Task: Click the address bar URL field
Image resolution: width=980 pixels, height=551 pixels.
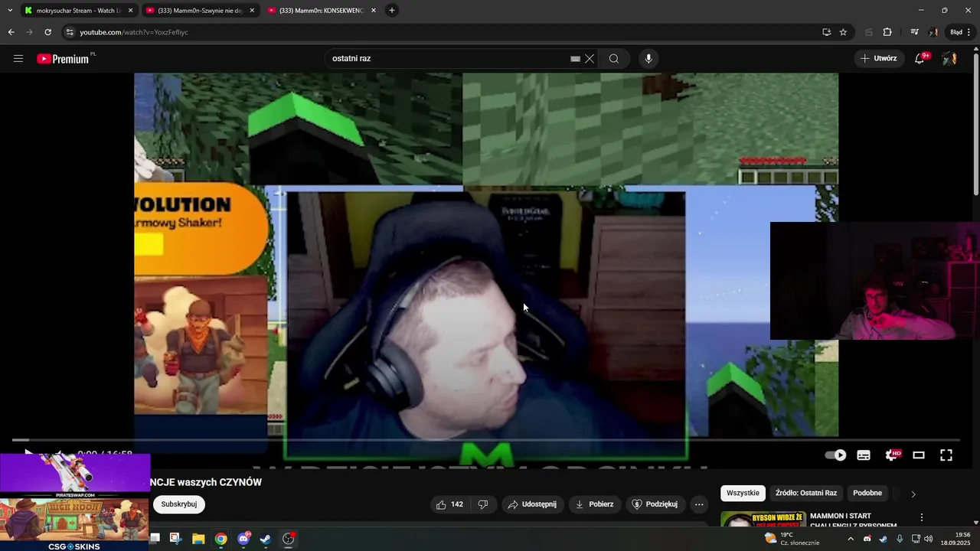Action: (440, 32)
